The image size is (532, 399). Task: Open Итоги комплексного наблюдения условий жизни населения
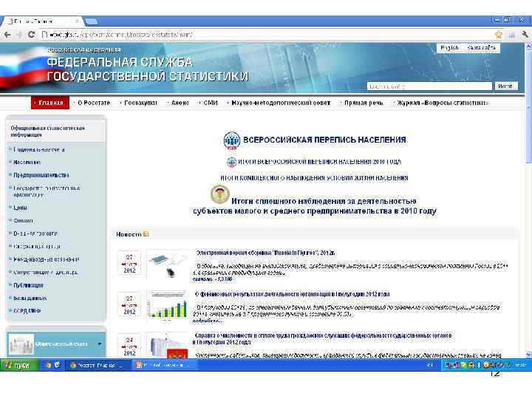(314, 178)
